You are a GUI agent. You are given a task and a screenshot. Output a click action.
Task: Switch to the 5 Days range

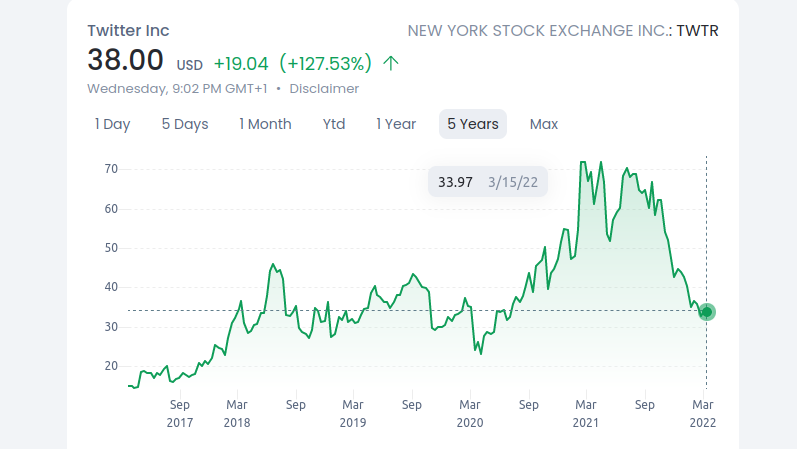[x=185, y=124]
